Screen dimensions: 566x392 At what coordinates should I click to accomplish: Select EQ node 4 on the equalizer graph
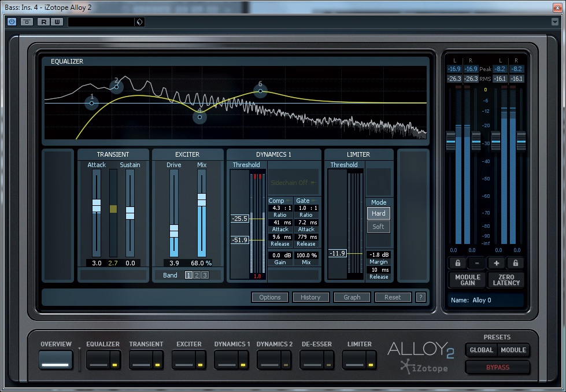(x=199, y=117)
